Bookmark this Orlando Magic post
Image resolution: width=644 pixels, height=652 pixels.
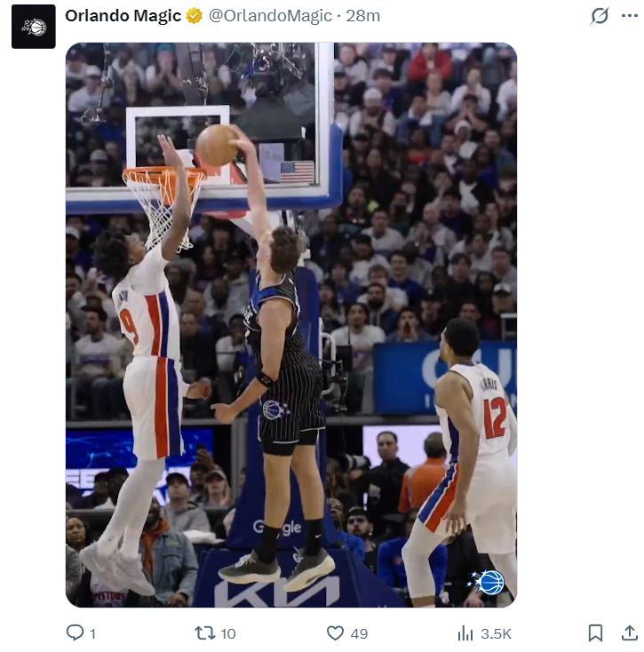[595, 632]
